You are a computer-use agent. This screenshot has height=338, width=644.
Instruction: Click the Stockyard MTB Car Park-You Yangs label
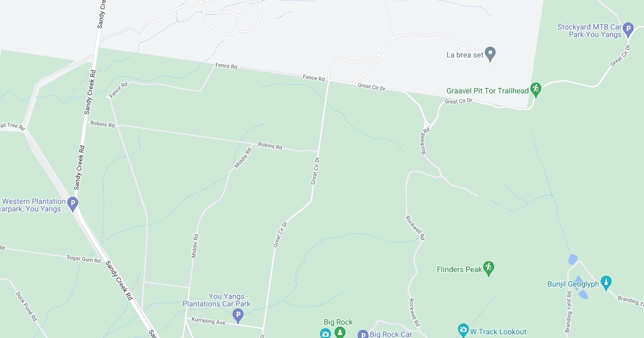(589, 31)
